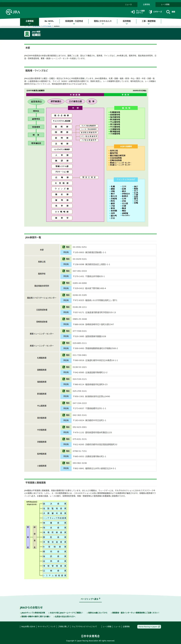
Task: Expand the 馬事振興・生産育成 navigation menu
Action: pos(74,22)
